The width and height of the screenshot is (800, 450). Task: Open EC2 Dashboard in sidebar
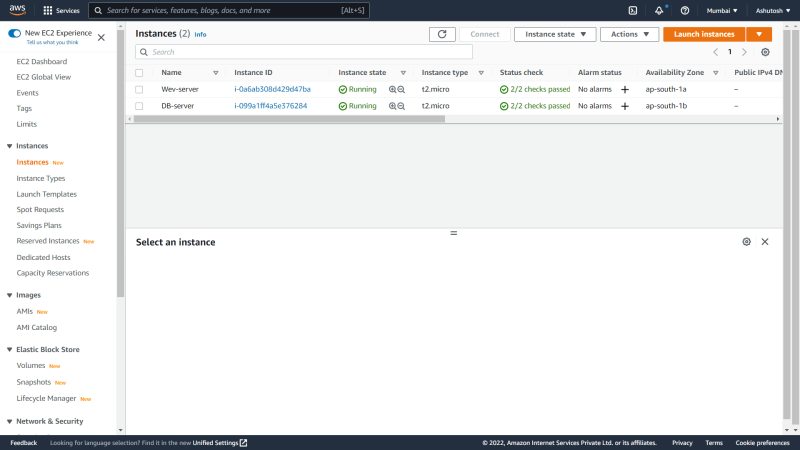[x=41, y=62]
